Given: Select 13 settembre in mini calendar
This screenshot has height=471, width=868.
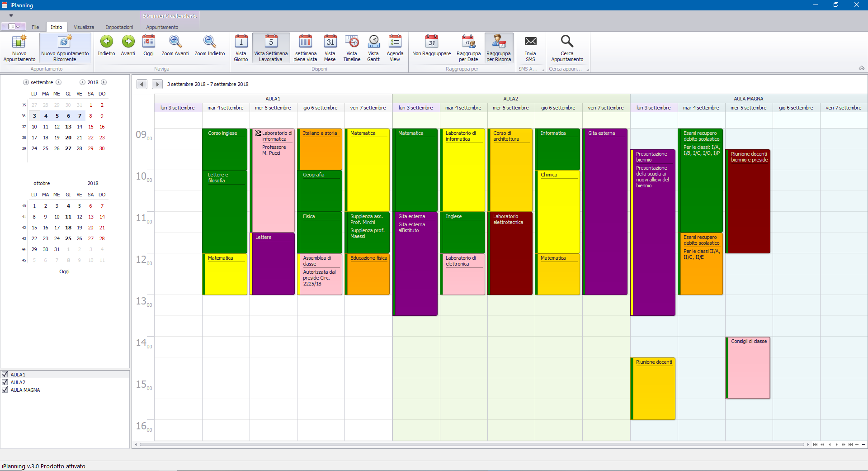Looking at the screenshot, I should [x=68, y=127].
